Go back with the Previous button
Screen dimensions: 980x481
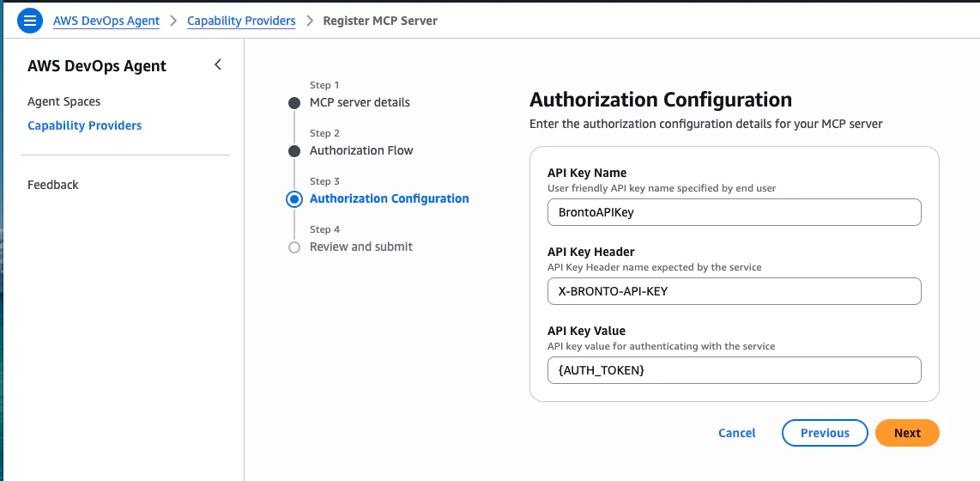(x=825, y=433)
